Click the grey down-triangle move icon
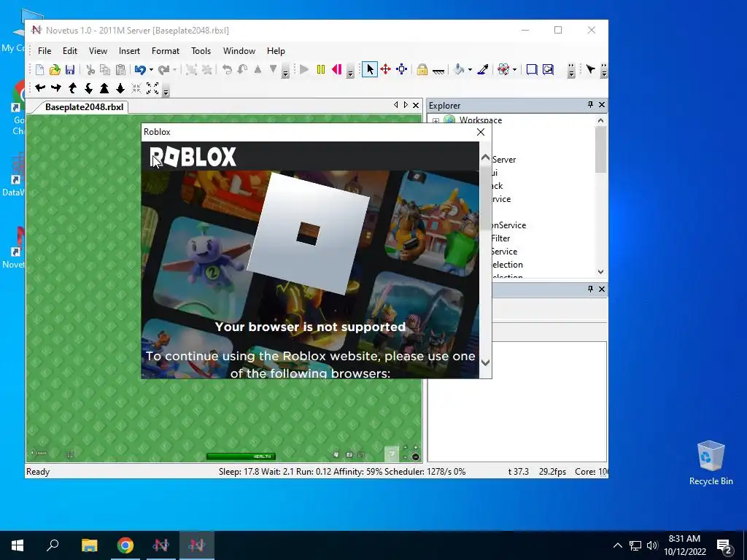Image resolution: width=747 pixels, height=560 pixels. tap(273, 69)
